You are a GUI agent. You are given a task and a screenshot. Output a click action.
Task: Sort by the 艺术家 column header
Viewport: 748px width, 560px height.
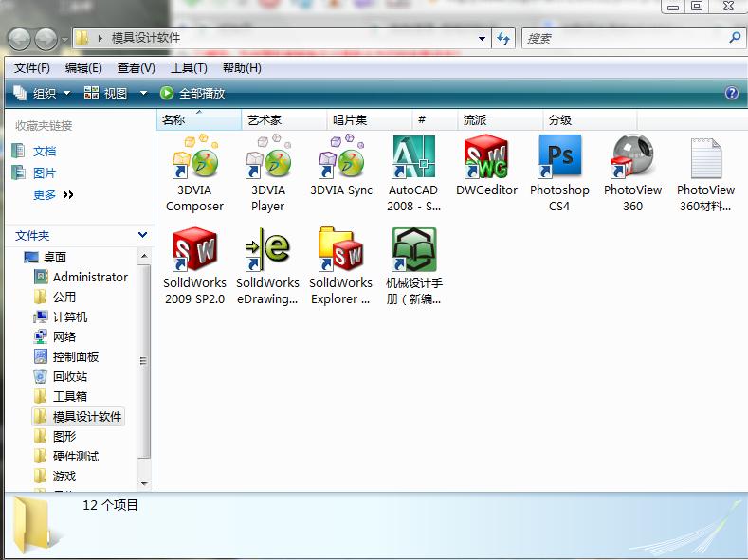pos(283,119)
